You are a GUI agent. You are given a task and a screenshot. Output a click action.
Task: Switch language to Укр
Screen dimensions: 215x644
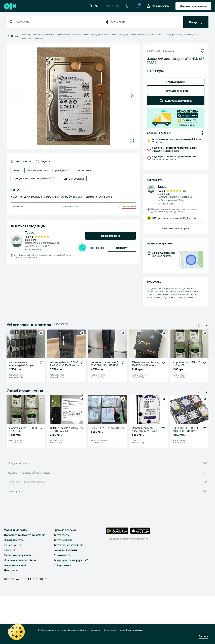point(108,6)
